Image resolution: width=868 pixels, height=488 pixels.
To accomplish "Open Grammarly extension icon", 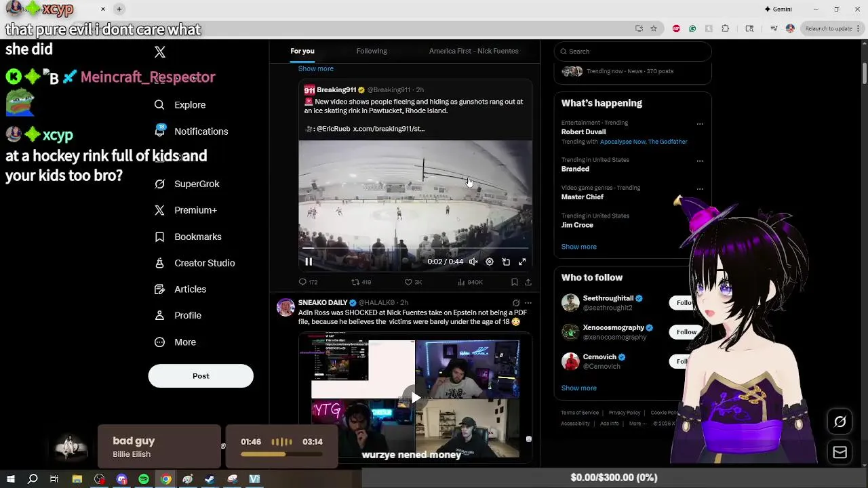I will coord(692,28).
